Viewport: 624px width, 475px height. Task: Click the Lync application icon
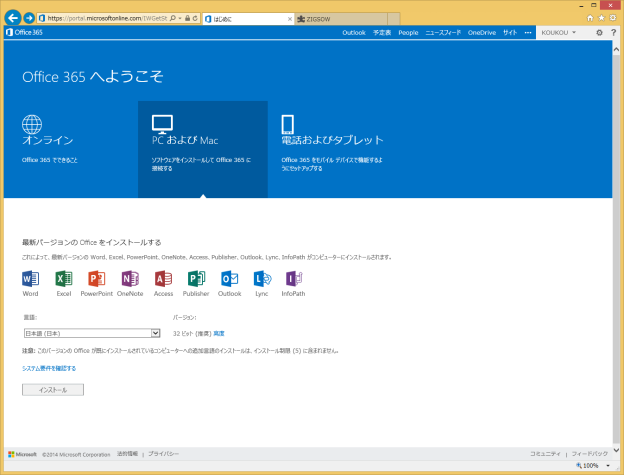(262, 278)
